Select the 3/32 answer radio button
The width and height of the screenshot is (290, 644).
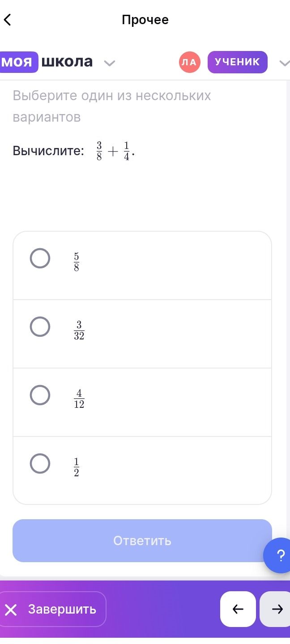coord(40,326)
